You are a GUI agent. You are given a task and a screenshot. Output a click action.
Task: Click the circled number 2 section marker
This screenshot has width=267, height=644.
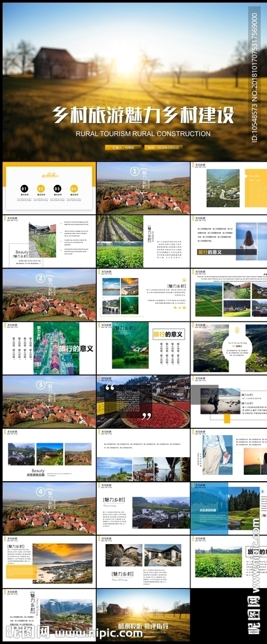click(40, 279)
